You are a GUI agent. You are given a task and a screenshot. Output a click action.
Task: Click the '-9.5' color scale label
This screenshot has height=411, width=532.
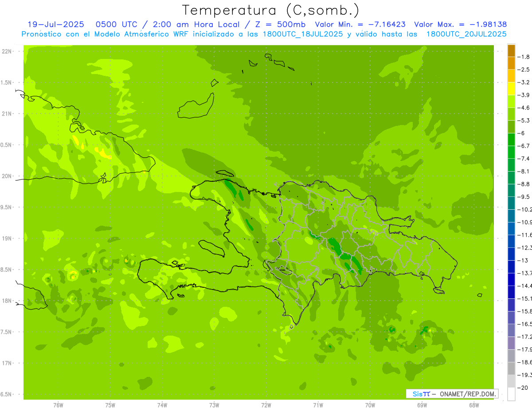tap(524, 197)
